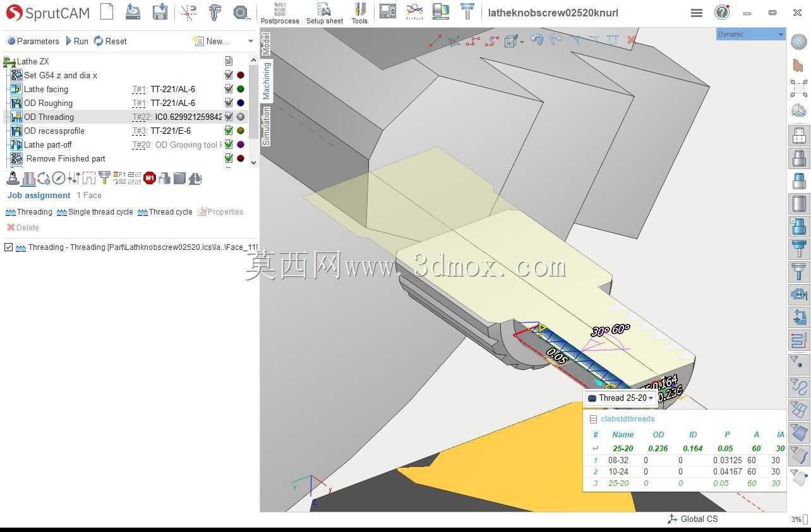This screenshot has height=532, width=811.
Task: Click the Job assignment heading
Action: (x=39, y=196)
